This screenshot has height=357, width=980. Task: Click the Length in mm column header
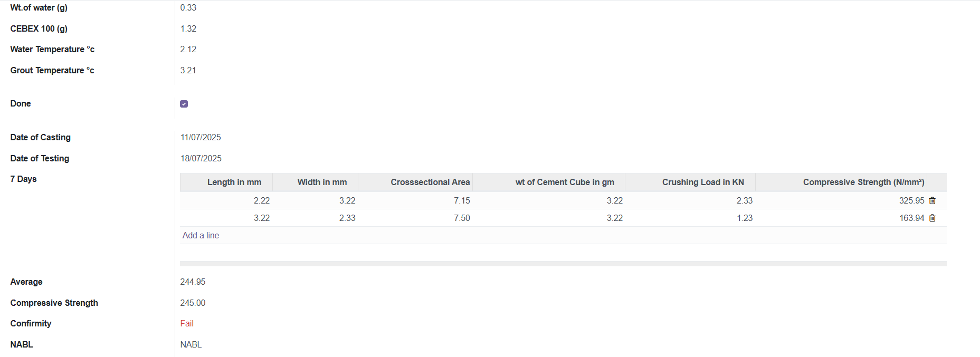[234, 182]
